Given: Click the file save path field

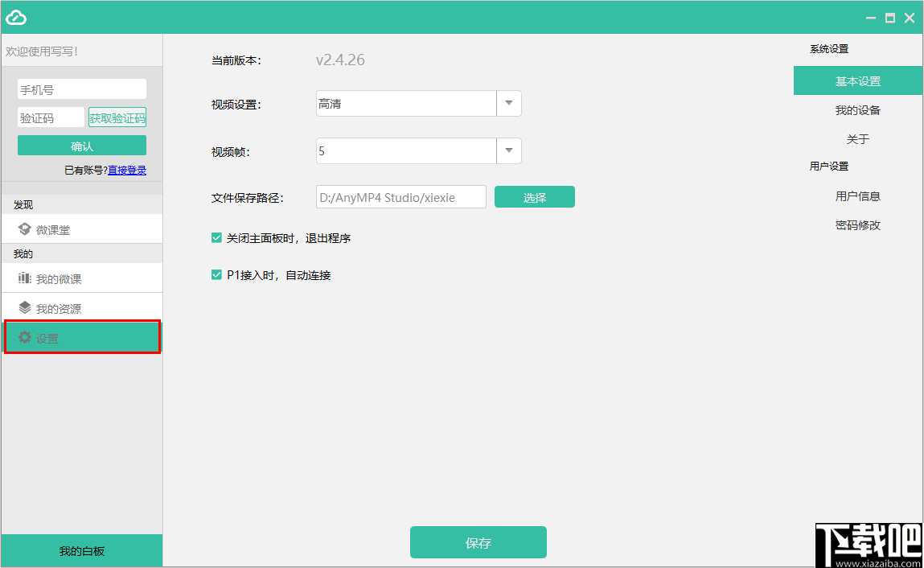Looking at the screenshot, I should [400, 196].
